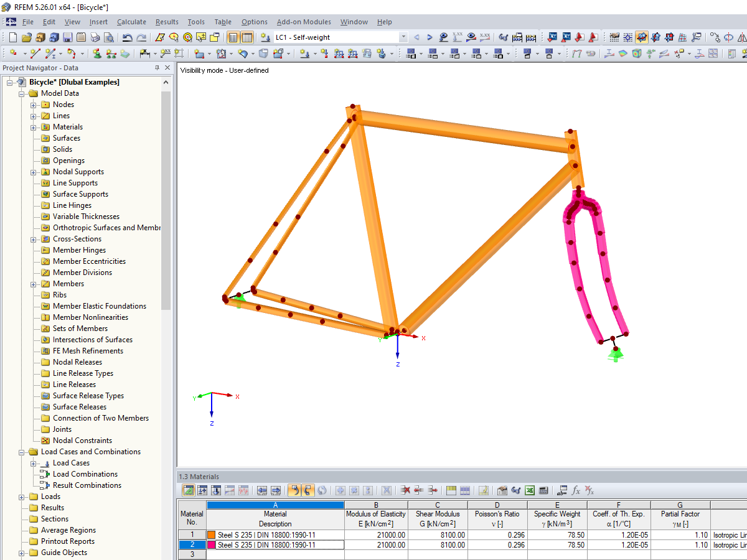Open the LC1 - Self-weight load case dropdown

(x=403, y=37)
